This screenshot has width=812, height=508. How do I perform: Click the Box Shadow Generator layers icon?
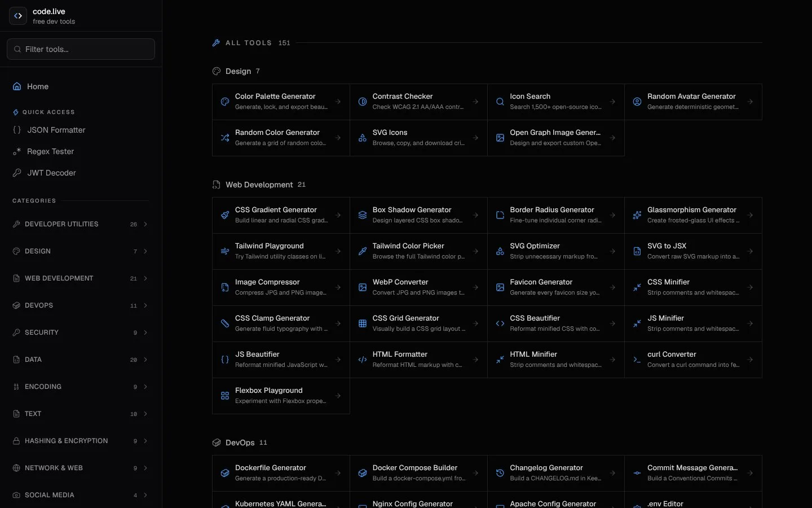[363, 216]
